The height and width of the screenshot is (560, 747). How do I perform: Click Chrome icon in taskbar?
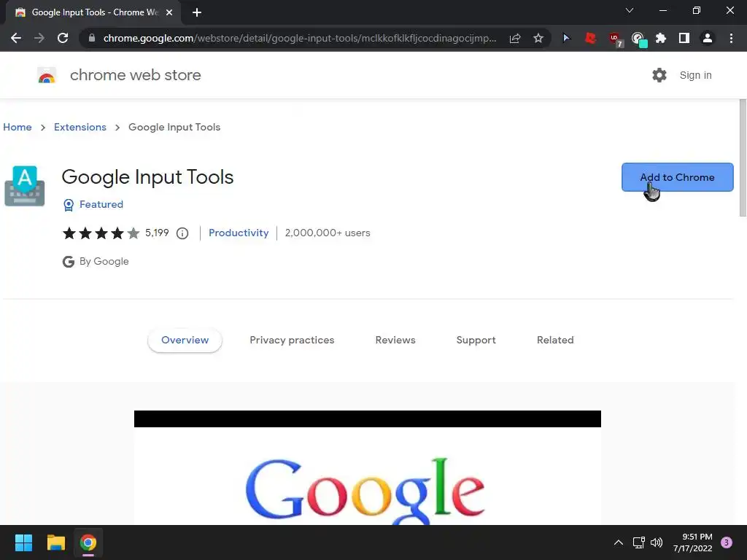(88, 542)
